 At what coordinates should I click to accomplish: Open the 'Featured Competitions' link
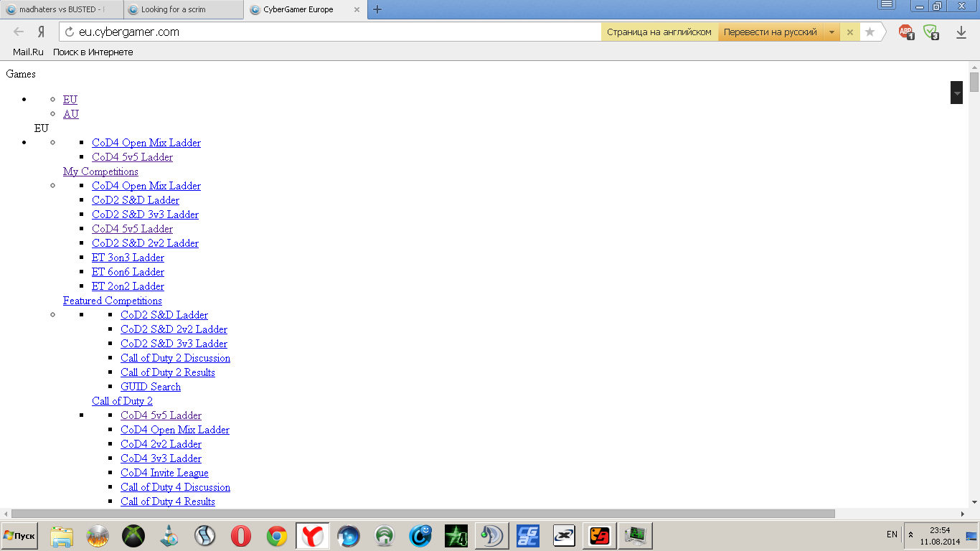tap(113, 301)
